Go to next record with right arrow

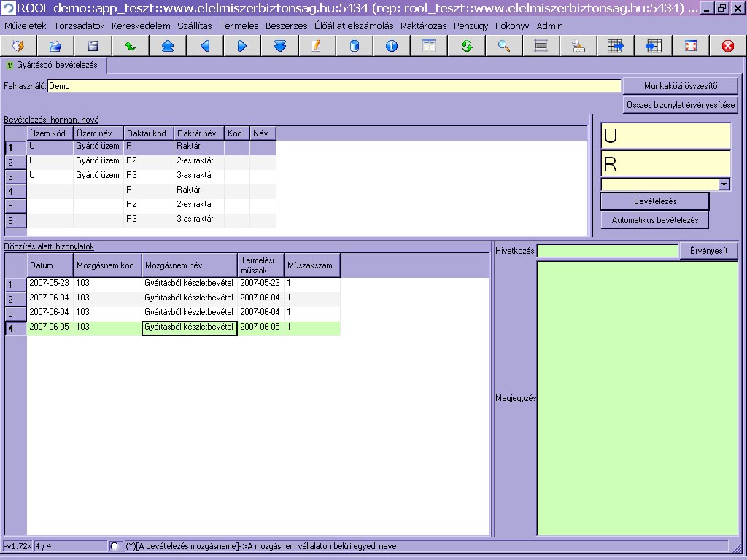[x=242, y=46]
